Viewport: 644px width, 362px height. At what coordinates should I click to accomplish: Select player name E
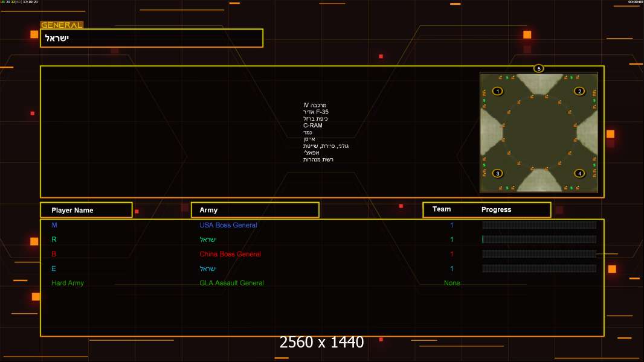53,268
